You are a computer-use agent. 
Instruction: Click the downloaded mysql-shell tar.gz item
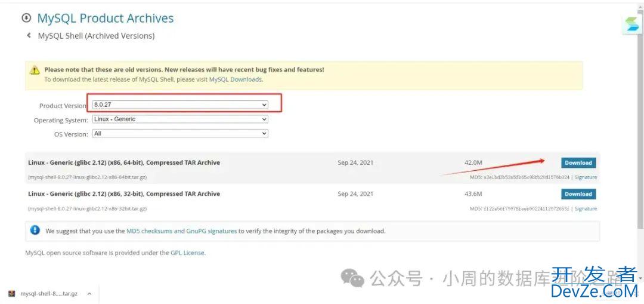(x=49, y=294)
